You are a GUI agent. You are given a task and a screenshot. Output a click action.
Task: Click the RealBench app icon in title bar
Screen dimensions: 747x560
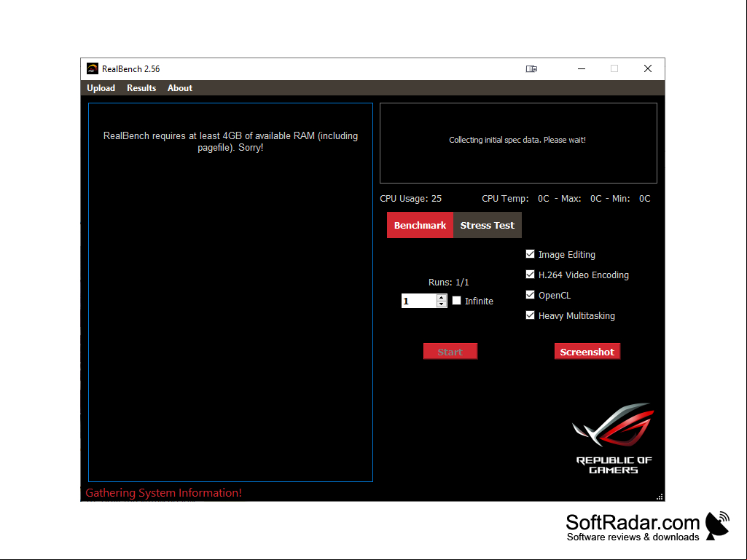(93, 68)
